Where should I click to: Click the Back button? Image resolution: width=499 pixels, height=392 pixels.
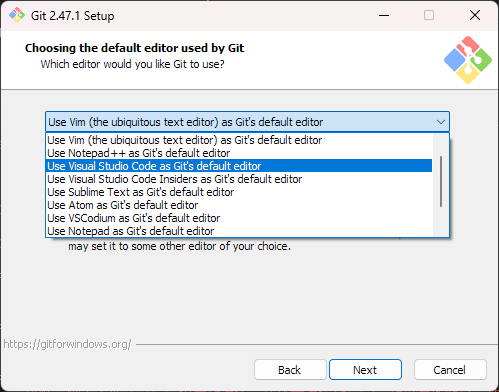(x=290, y=370)
